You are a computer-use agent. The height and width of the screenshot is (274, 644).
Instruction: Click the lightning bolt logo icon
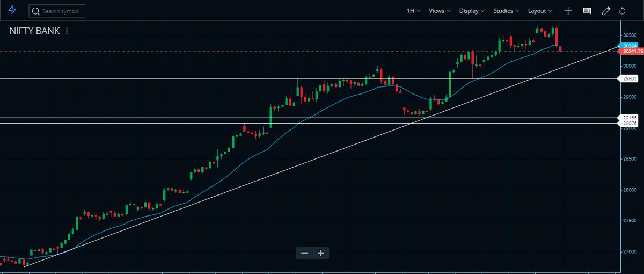pos(12,10)
